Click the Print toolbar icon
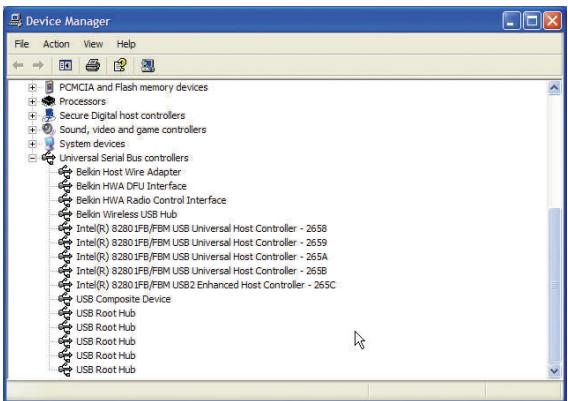Viewport: 568px width, 401px height. pos(93,65)
